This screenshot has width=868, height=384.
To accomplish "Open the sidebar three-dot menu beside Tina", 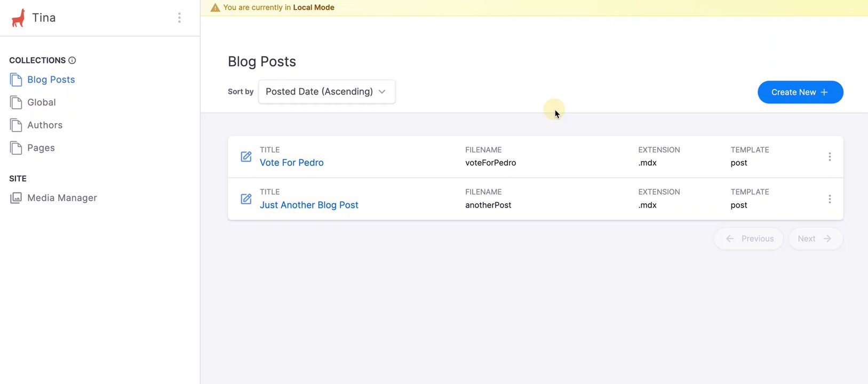I will click(179, 18).
